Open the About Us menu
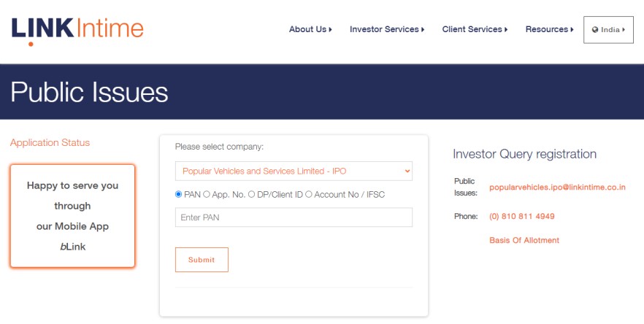The image size is (644, 324). pos(310,30)
